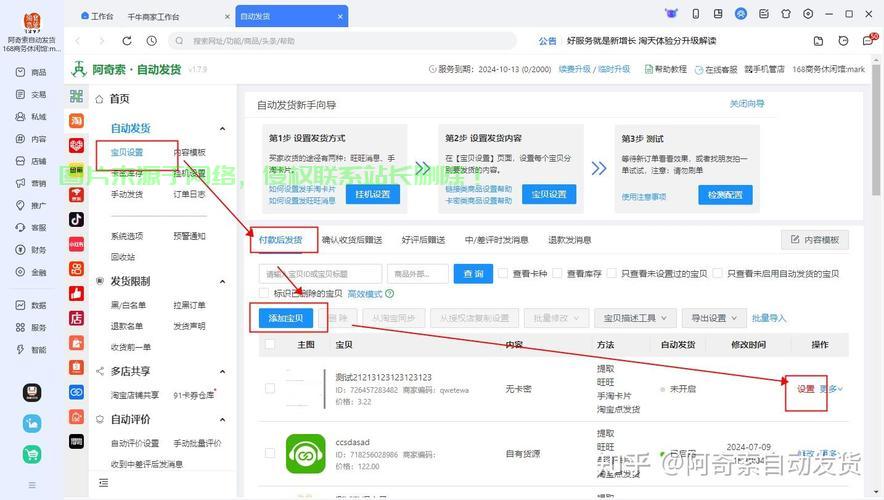Open the 小红书 plugin icon
This screenshot has width=884, height=500.
coord(77,244)
